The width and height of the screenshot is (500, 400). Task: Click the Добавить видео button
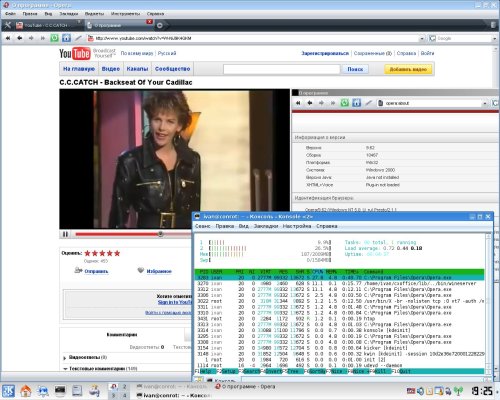click(x=408, y=69)
